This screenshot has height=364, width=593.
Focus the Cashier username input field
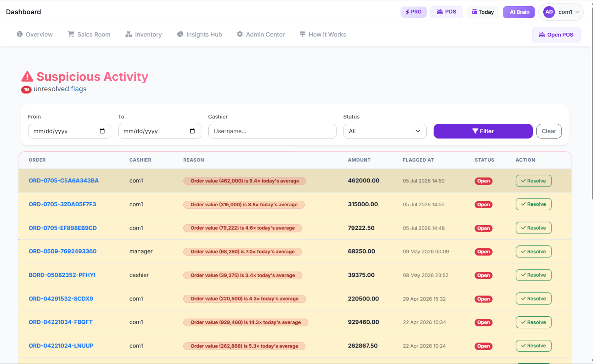(x=272, y=131)
